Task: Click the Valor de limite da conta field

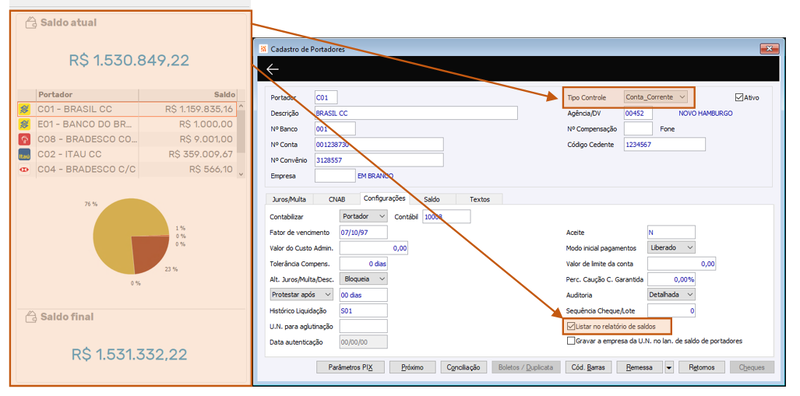Action: click(x=681, y=263)
